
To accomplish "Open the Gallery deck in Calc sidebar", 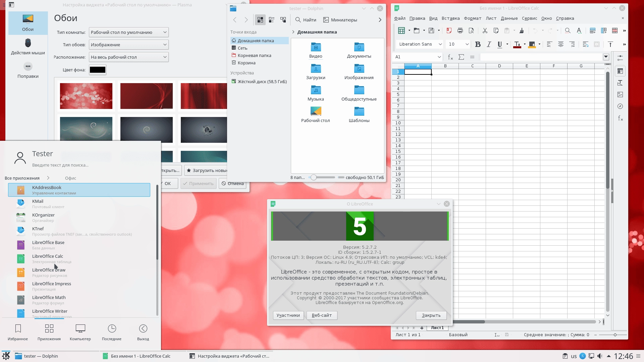I will click(x=620, y=95).
